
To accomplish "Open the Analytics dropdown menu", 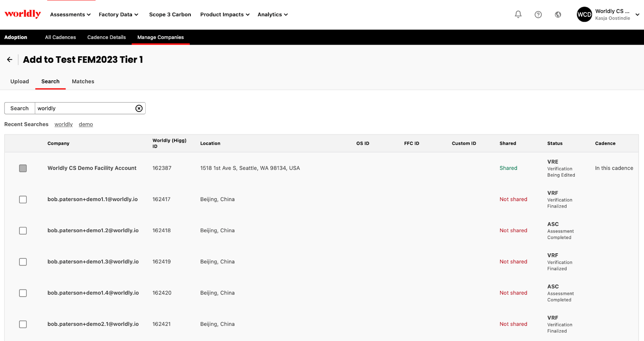I will tap(273, 14).
